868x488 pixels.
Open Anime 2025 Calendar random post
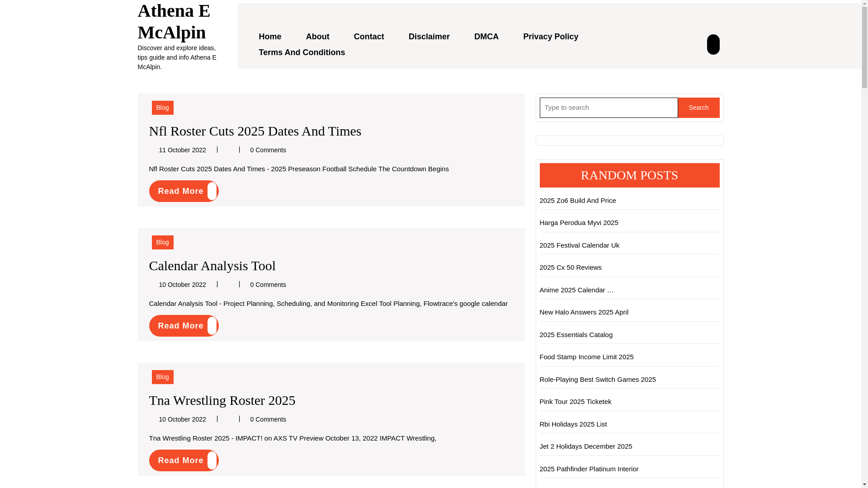577,290
